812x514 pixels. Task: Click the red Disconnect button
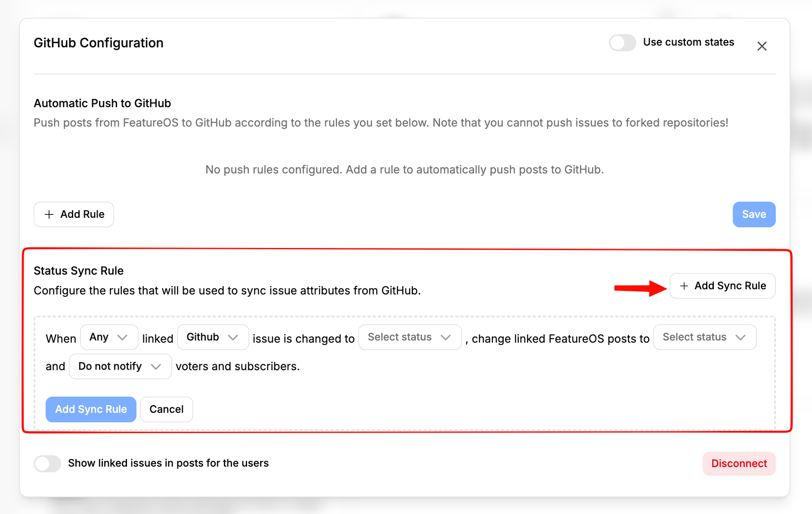coord(739,464)
